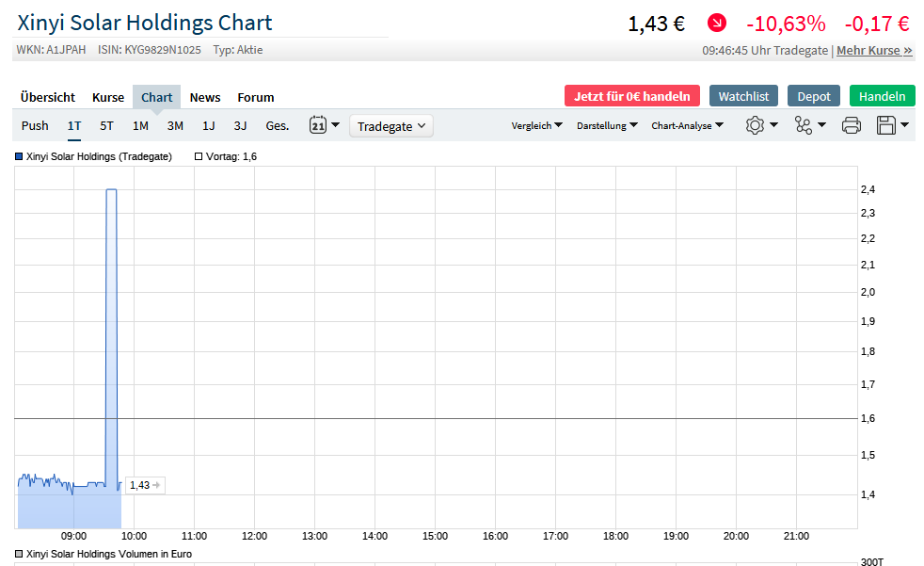Screen dimensions: 924x566
Task: Open the calendar date picker icon
Action: [x=319, y=124]
